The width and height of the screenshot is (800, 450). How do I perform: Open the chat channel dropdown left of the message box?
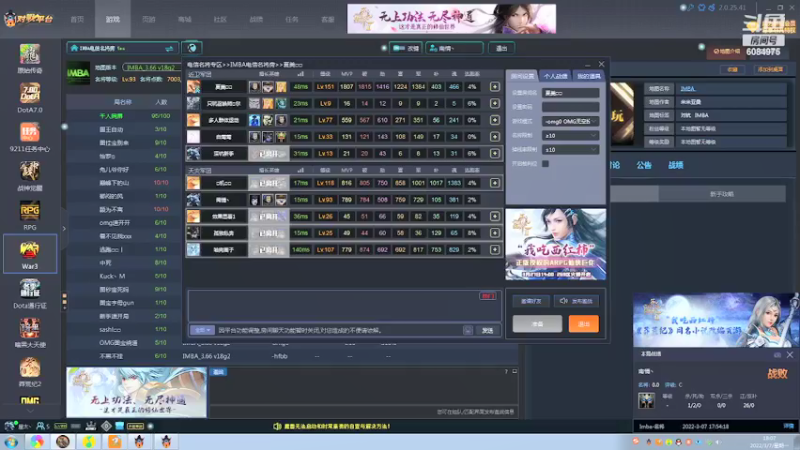coord(202,331)
